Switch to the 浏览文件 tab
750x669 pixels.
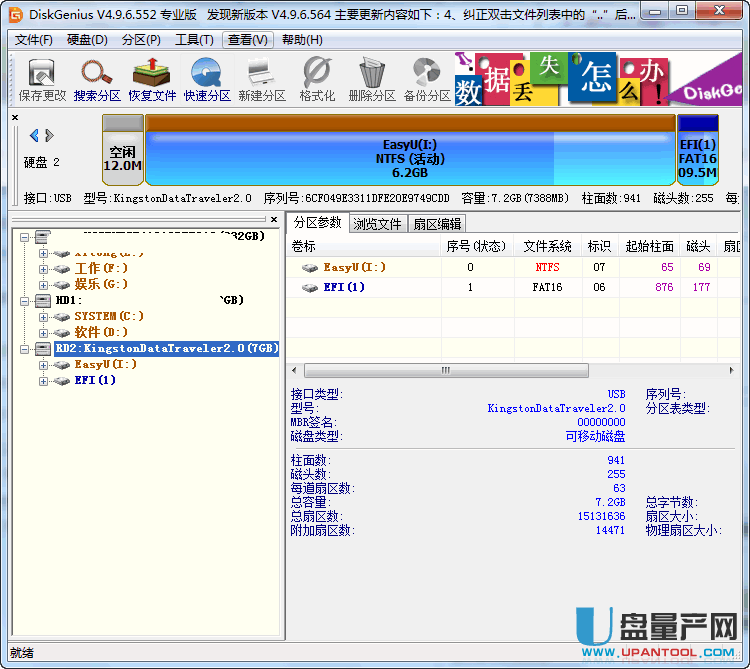click(x=377, y=223)
